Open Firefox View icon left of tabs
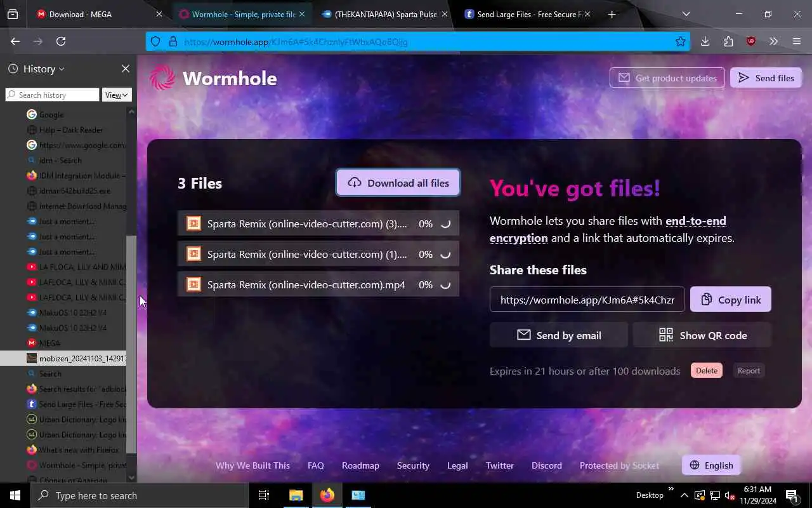This screenshot has width=812, height=508. coord(13,14)
